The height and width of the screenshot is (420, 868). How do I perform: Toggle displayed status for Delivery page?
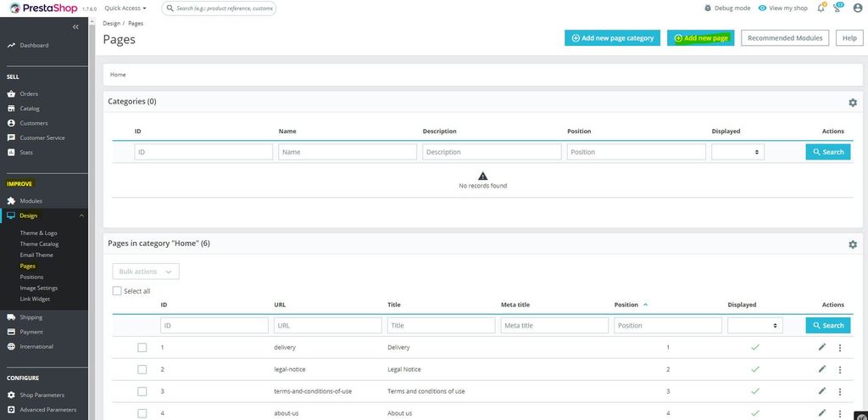755,347
